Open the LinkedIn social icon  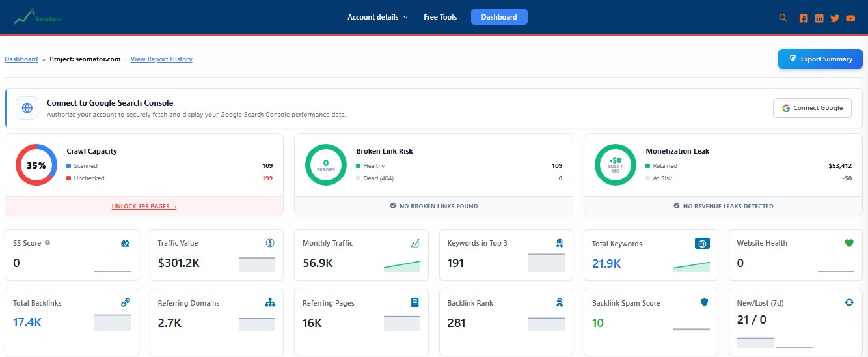click(x=819, y=18)
